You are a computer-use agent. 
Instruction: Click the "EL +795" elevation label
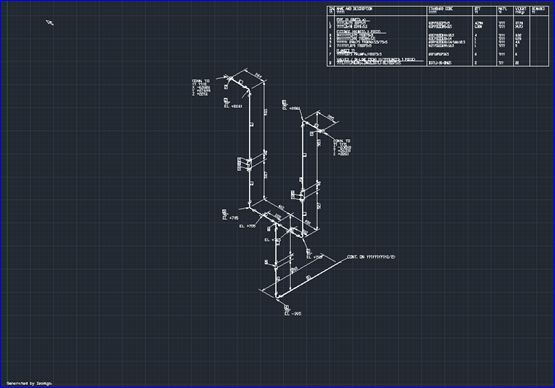tap(230, 218)
